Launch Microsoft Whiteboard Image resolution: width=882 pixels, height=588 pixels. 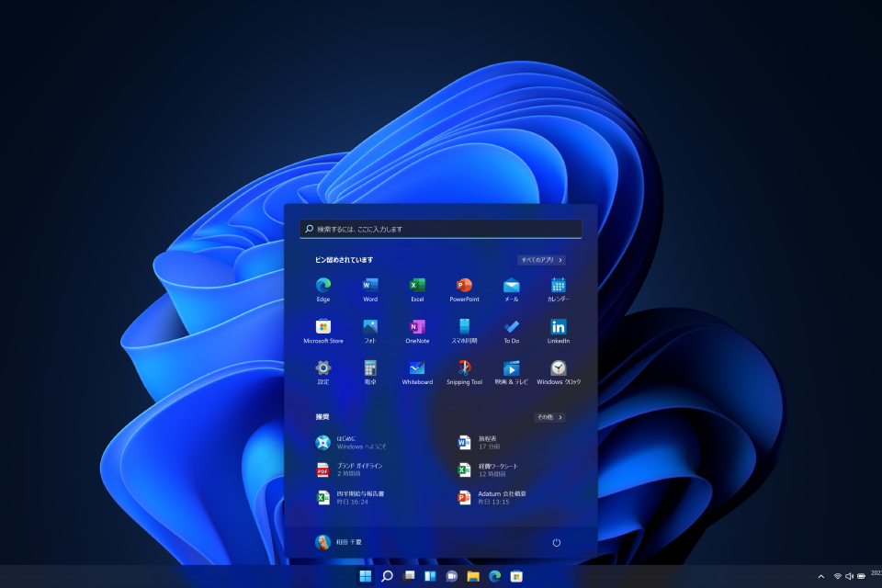(x=416, y=369)
